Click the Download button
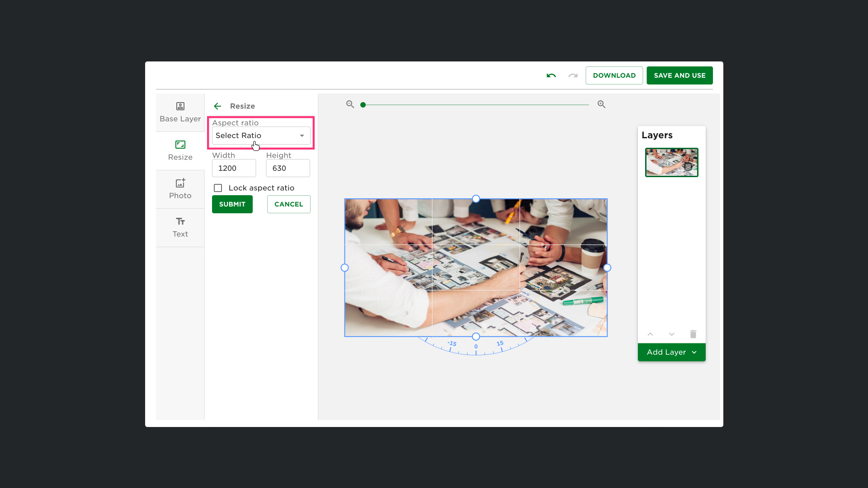 click(x=614, y=75)
